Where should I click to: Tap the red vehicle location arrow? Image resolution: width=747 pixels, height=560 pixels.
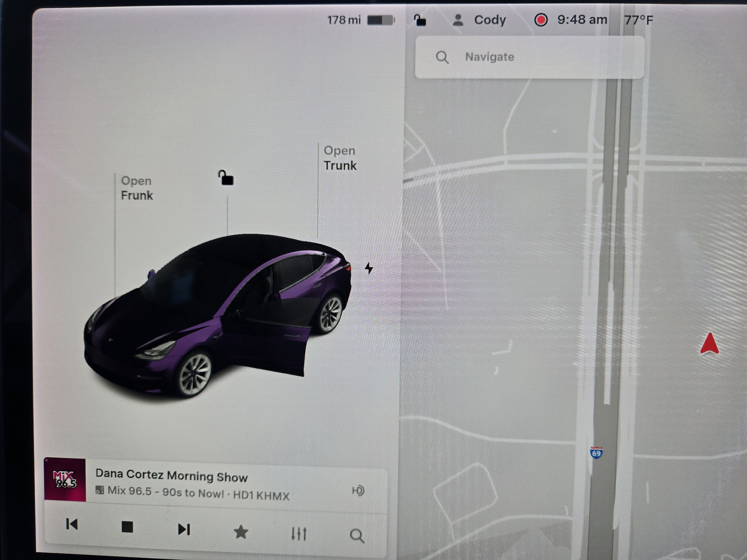click(710, 344)
